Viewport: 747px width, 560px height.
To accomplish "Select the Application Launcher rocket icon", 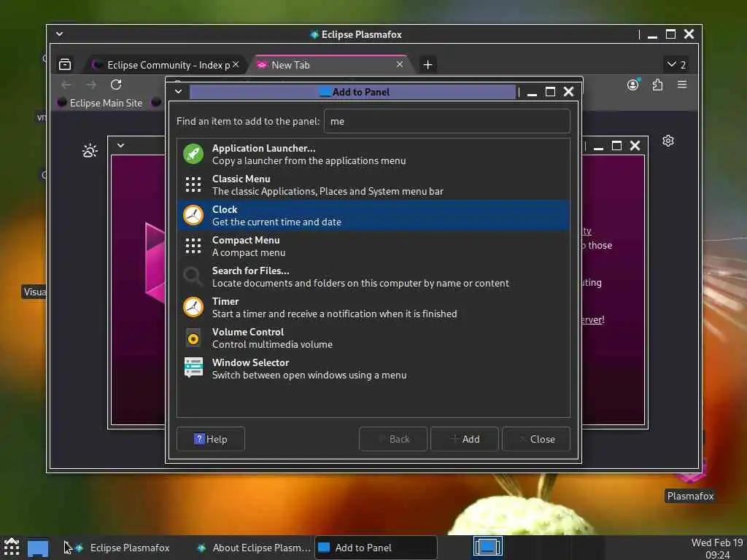I will click(193, 154).
